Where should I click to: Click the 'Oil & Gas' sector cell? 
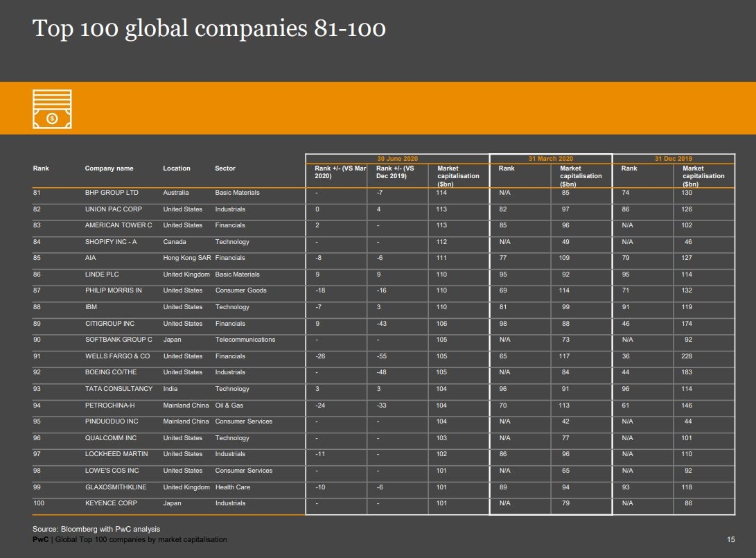coord(229,405)
